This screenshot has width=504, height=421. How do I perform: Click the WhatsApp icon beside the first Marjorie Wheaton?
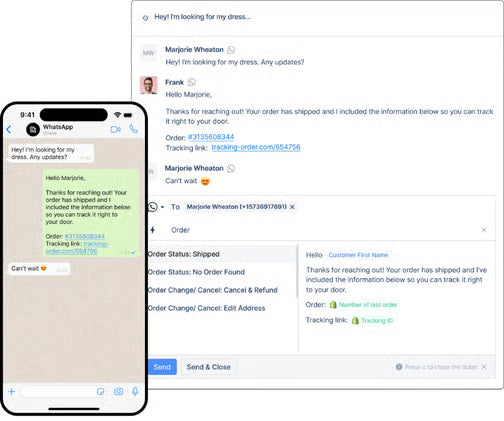tap(231, 50)
